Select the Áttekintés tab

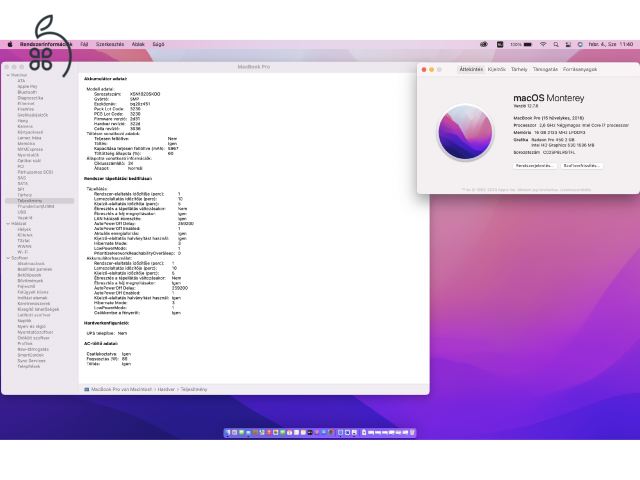[x=471, y=69]
